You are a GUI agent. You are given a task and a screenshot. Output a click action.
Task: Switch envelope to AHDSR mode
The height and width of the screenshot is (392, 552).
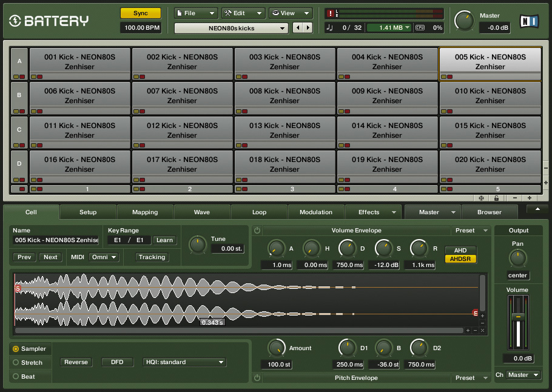460,259
